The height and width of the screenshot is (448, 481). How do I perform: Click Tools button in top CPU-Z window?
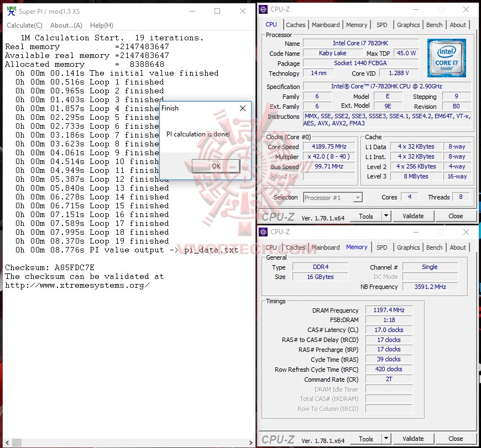(365, 217)
